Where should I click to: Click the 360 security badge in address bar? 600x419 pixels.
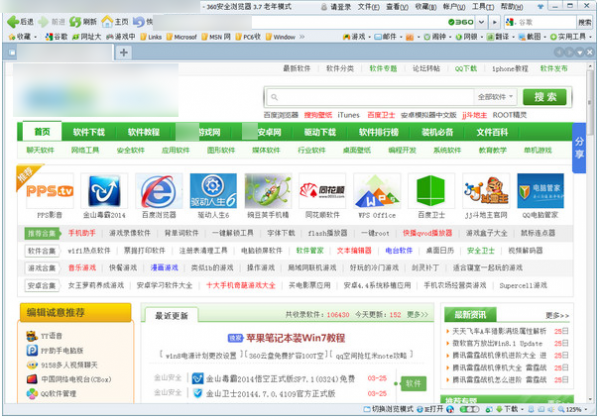(461, 22)
